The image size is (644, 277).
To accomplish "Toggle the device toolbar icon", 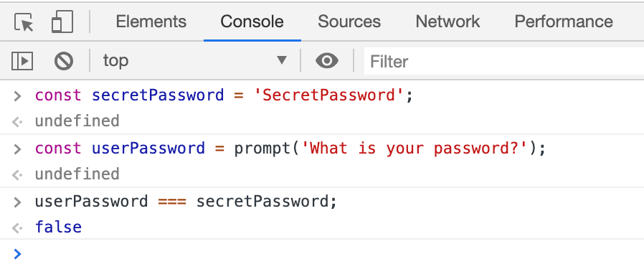I will coord(62,22).
